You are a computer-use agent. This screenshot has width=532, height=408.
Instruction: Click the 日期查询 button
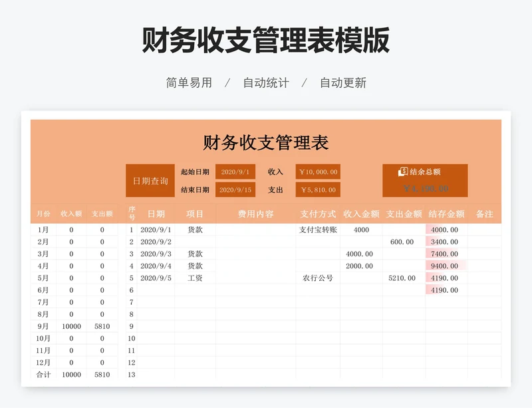click(x=150, y=181)
